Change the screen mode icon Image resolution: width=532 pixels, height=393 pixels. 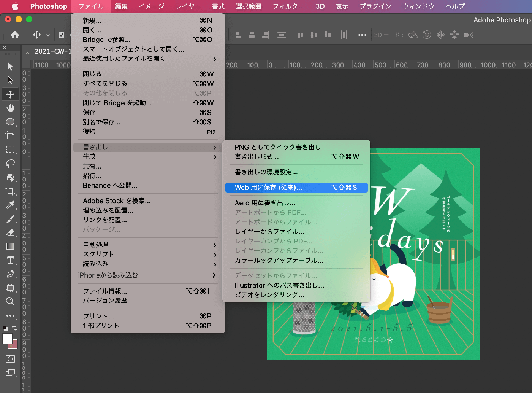pyautogui.click(x=10, y=373)
